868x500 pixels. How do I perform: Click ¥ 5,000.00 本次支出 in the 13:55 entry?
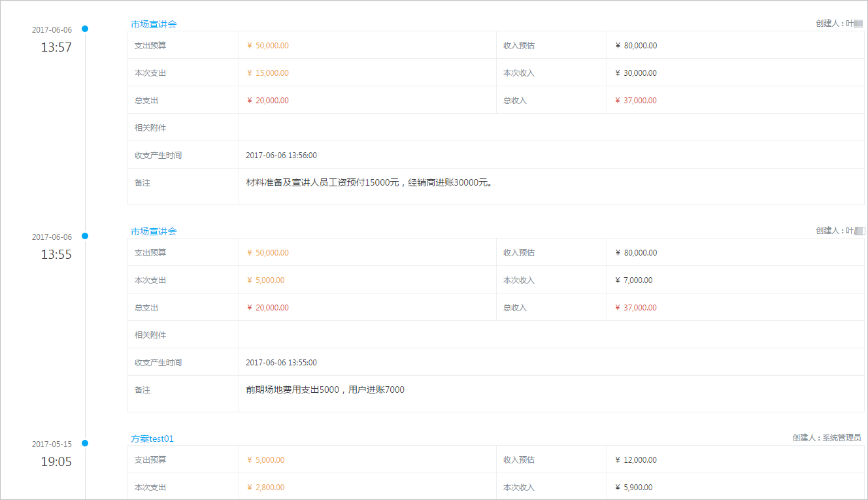pyautogui.click(x=265, y=280)
